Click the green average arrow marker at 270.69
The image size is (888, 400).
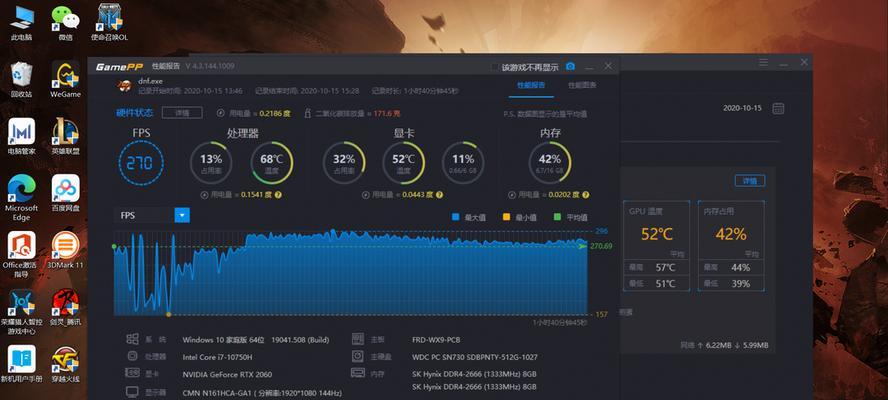582,246
